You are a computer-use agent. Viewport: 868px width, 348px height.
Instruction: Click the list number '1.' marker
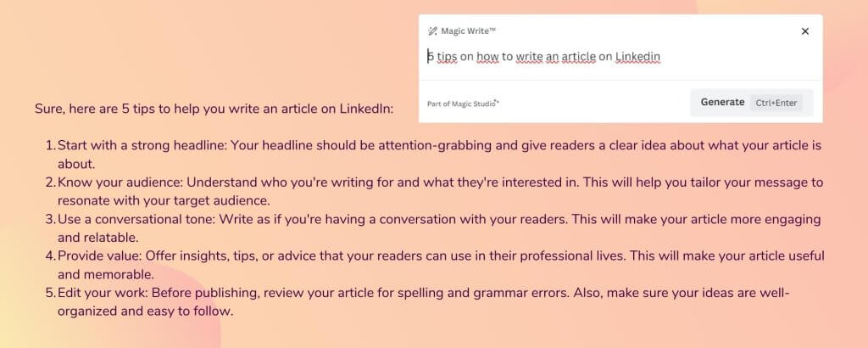(x=50, y=146)
